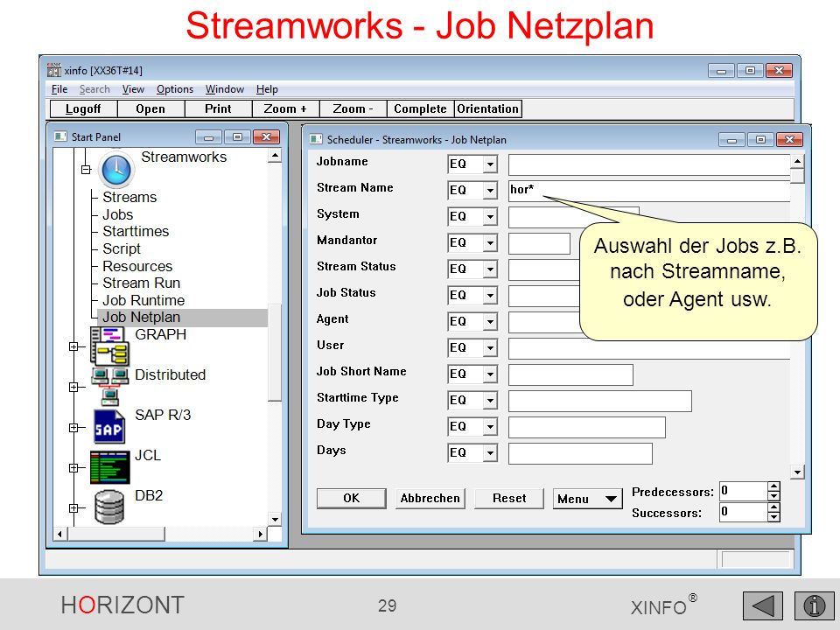The height and width of the screenshot is (630, 840).
Task: Open the Job Short Name operator dropdown
Action: 490,374
